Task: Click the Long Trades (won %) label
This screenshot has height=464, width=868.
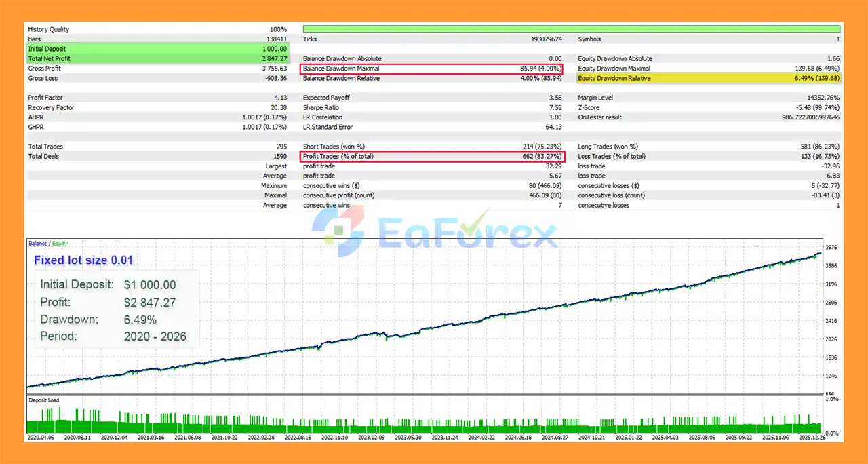Action: pyautogui.click(x=608, y=147)
